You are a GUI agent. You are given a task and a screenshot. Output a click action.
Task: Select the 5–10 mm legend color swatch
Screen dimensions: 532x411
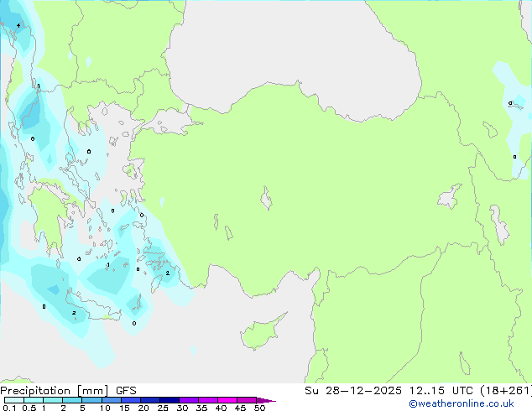point(92,400)
